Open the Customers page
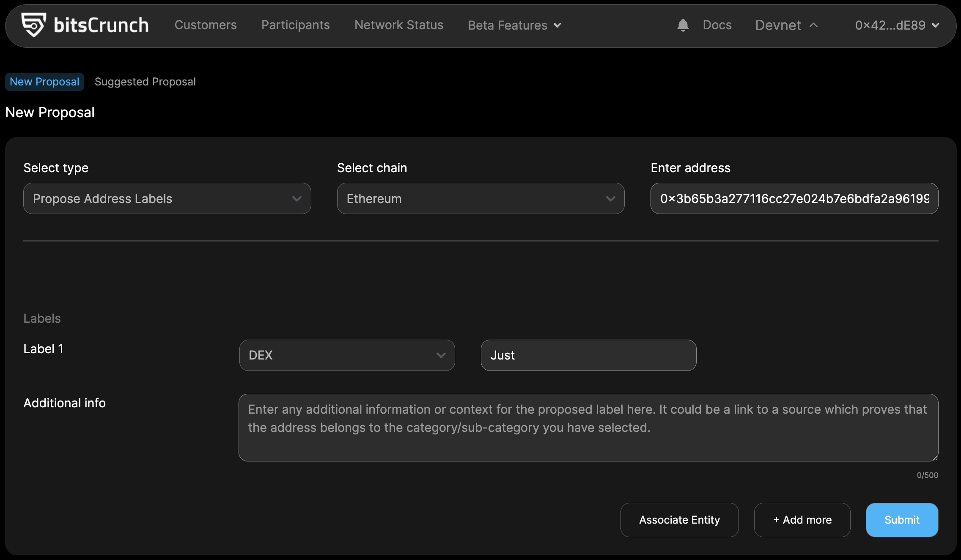The width and height of the screenshot is (961, 560). [x=206, y=25]
